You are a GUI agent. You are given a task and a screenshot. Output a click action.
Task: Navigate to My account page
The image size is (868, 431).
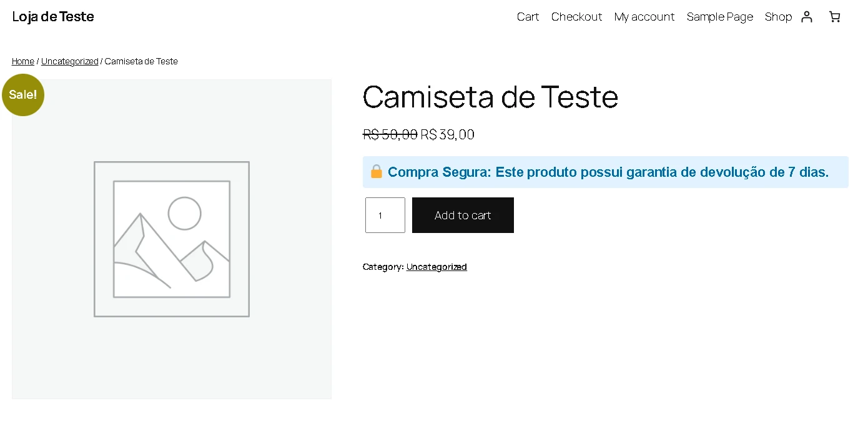click(644, 17)
